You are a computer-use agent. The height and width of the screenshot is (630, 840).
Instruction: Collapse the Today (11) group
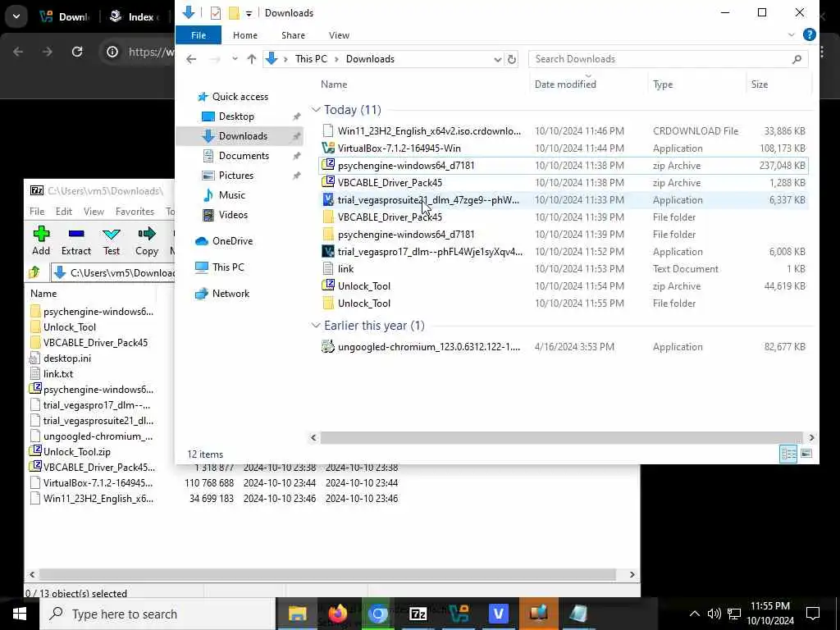[316, 110]
